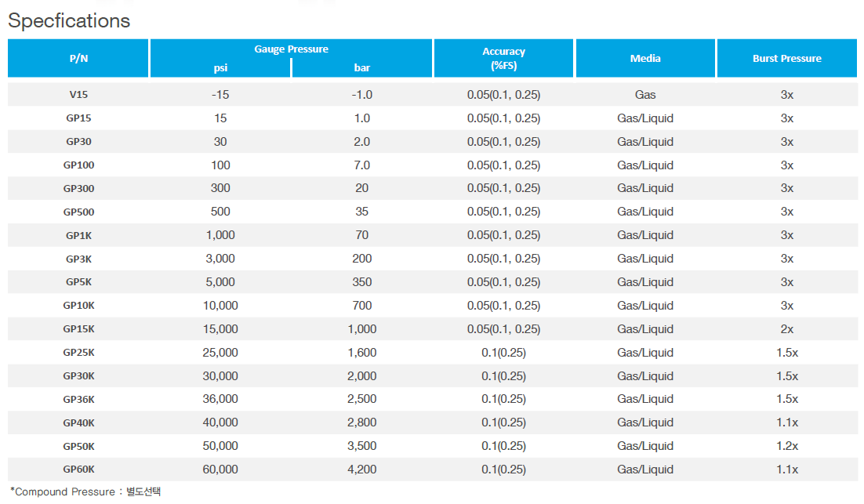The width and height of the screenshot is (864, 504).
Task: Click the 0.1(0.25) accuracy in GP25K row
Action: [503, 353]
